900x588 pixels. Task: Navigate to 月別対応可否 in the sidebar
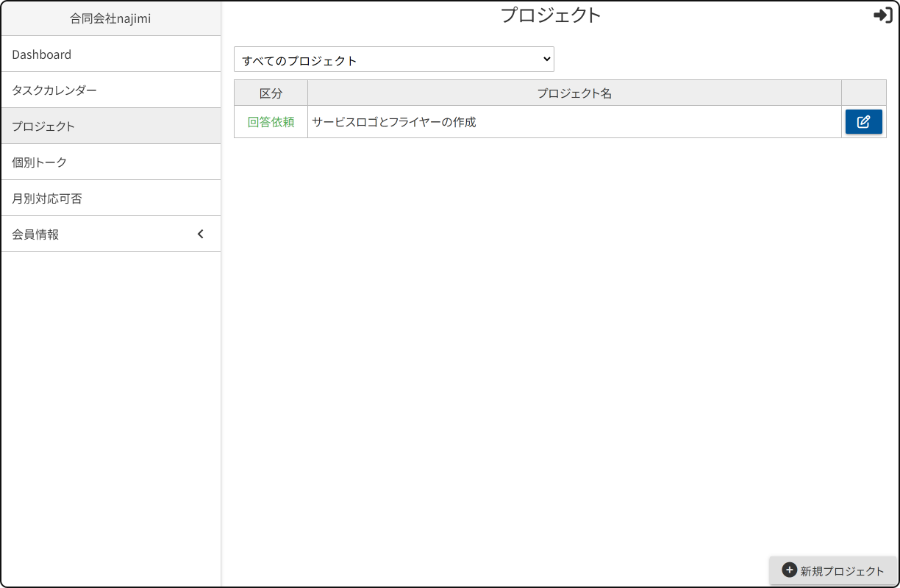click(47, 198)
